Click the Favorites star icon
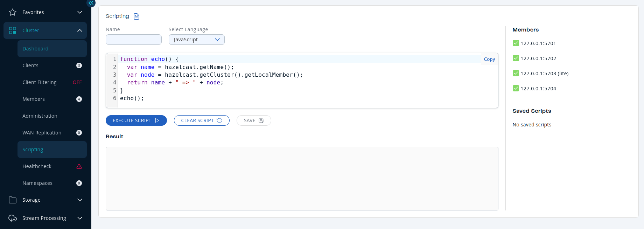 (13, 12)
